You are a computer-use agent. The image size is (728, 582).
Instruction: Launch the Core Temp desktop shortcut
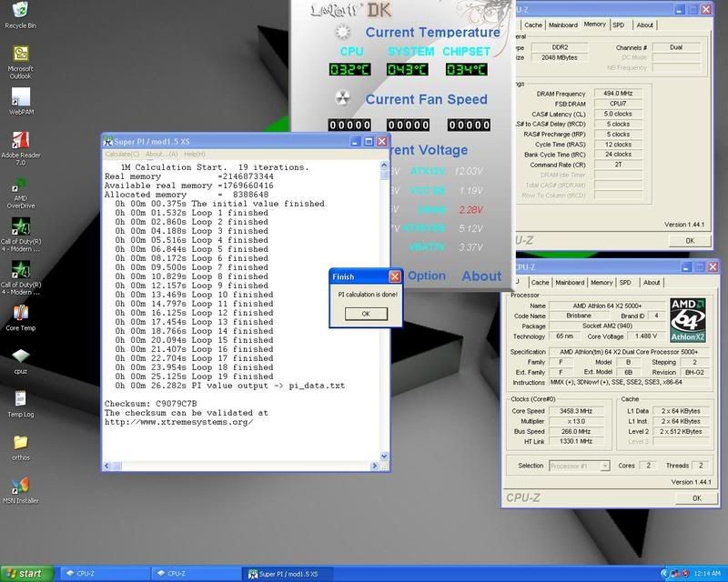click(20, 311)
